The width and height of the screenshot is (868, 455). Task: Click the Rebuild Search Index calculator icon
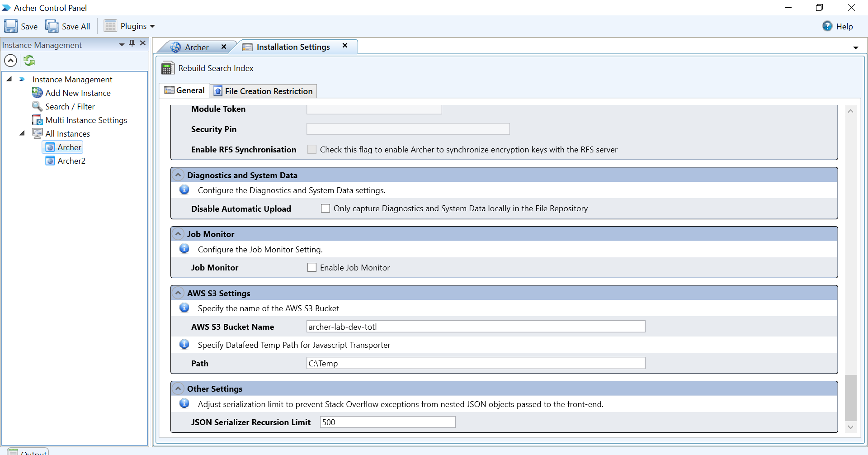click(x=168, y=68)
